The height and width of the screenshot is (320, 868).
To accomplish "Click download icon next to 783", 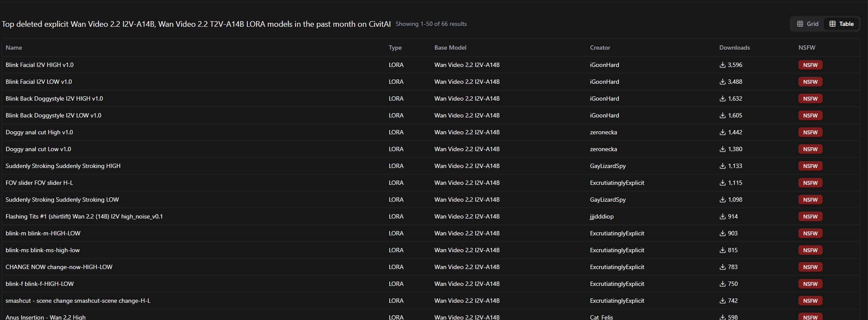I will (x=722, y=267).
